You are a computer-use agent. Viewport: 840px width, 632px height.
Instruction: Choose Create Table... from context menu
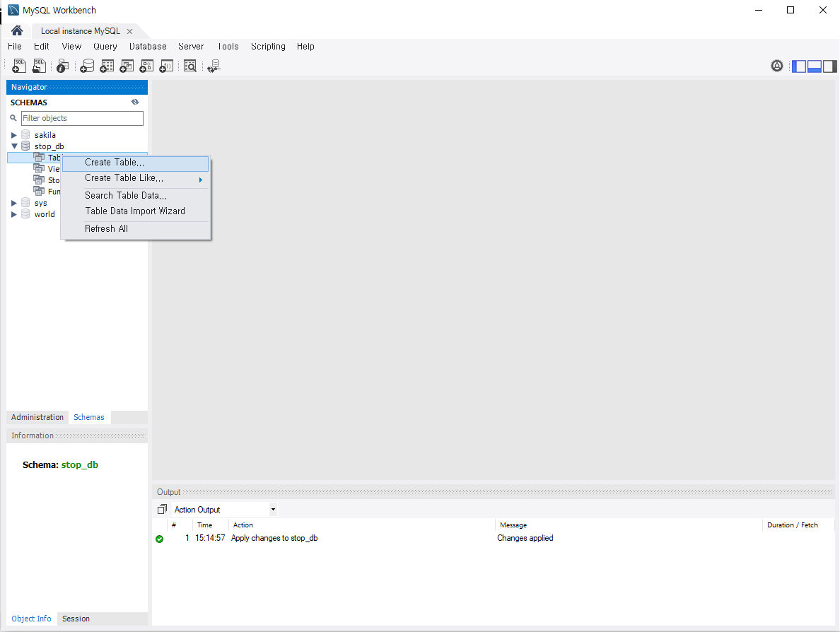[136, 163]
